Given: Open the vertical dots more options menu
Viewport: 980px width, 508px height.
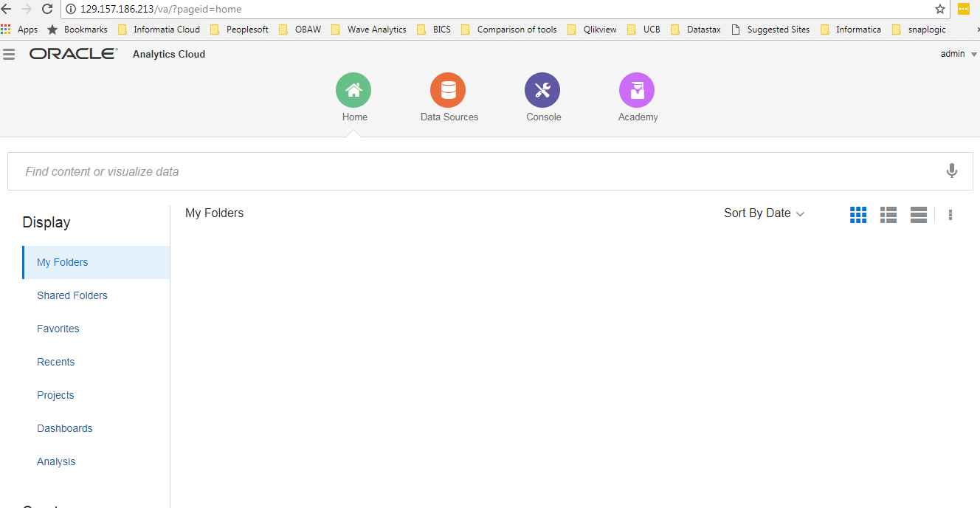Looking at the screenshot, I should click(x=950, y=215).
